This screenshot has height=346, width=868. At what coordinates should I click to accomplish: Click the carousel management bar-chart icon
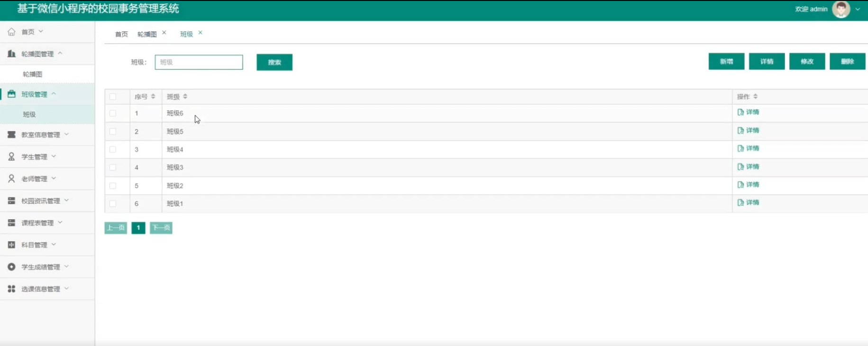11,54
